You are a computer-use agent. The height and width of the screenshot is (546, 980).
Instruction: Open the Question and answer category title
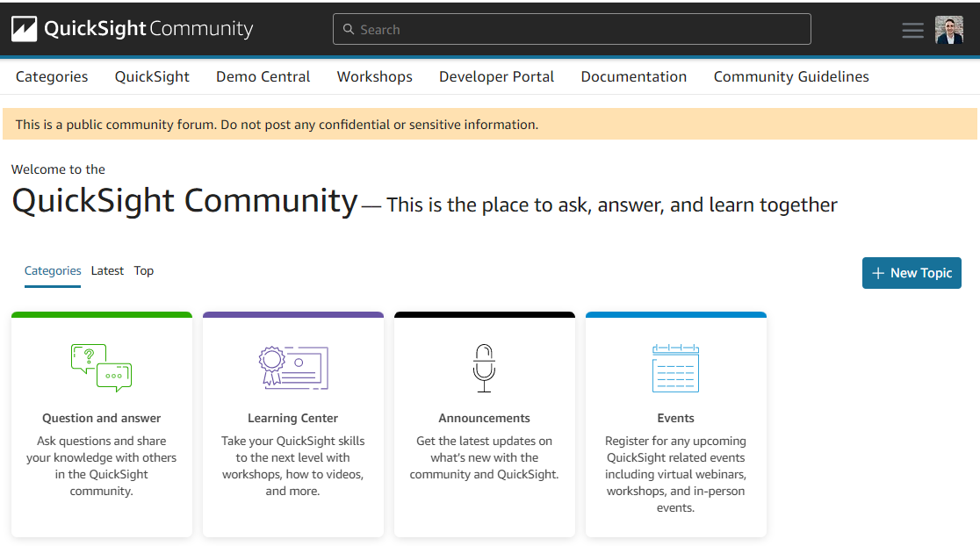click(101, 418)
